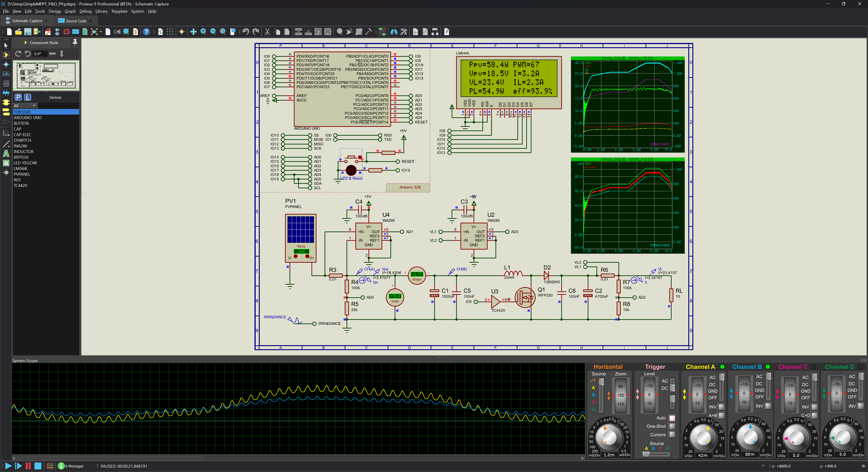Click the Undo toolbar icon

tap(246, 32)
